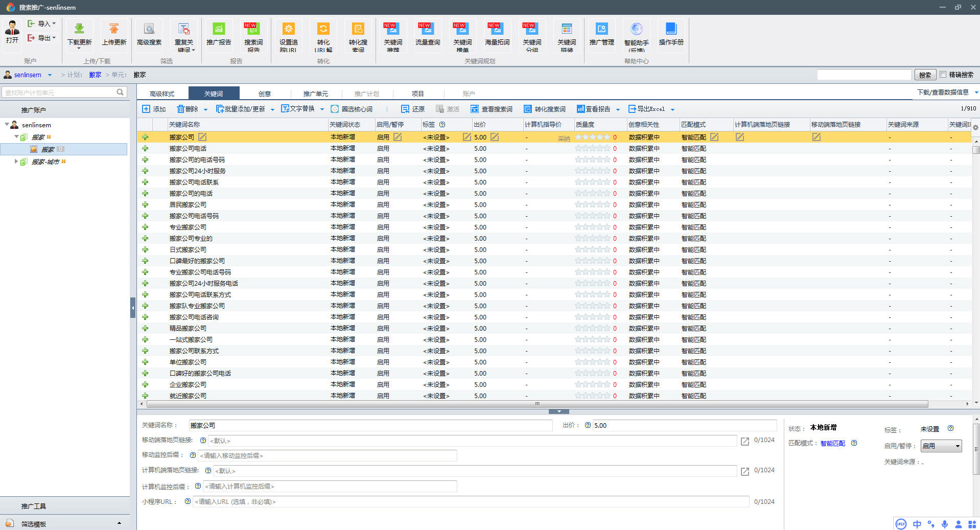Viewport: 980px width, 530px height.
Task: Open the 启用/暂停 combo box in details
Action: point(941,446)
